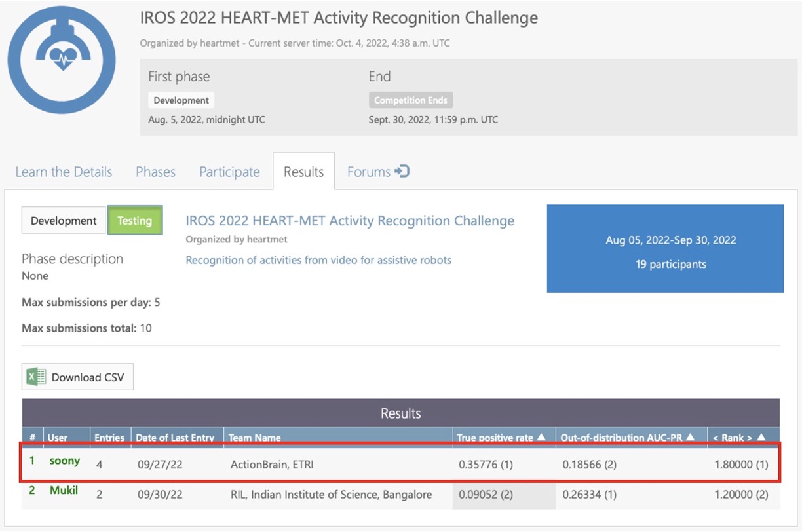The image size is (802, 532).
Task: Click the Forums arrow icon
Action: [x=402, y=172]
